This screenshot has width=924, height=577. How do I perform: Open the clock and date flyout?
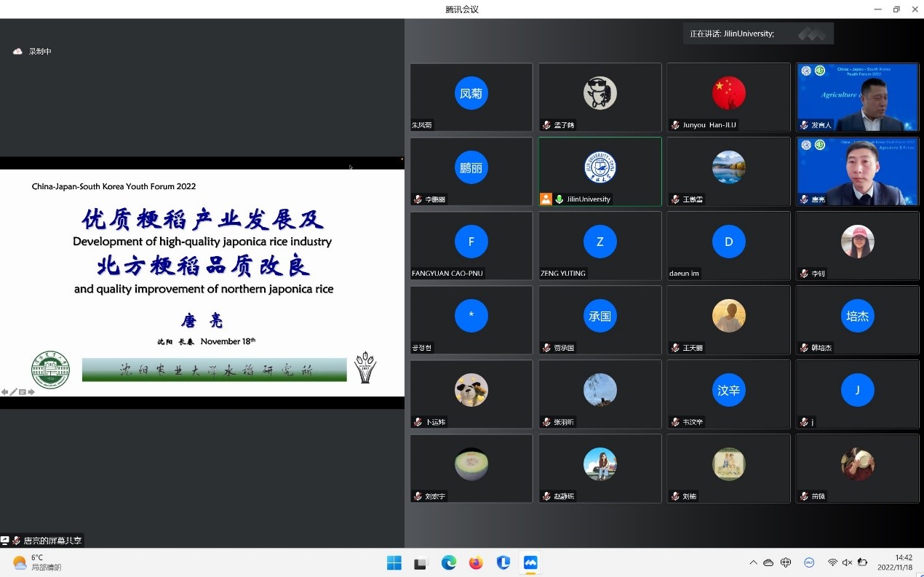pyautogui.click(x=894, y=562)
